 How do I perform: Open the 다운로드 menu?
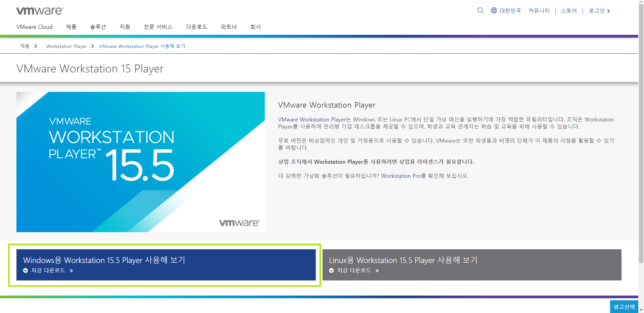pyautogui.click(x=197, y=27)
